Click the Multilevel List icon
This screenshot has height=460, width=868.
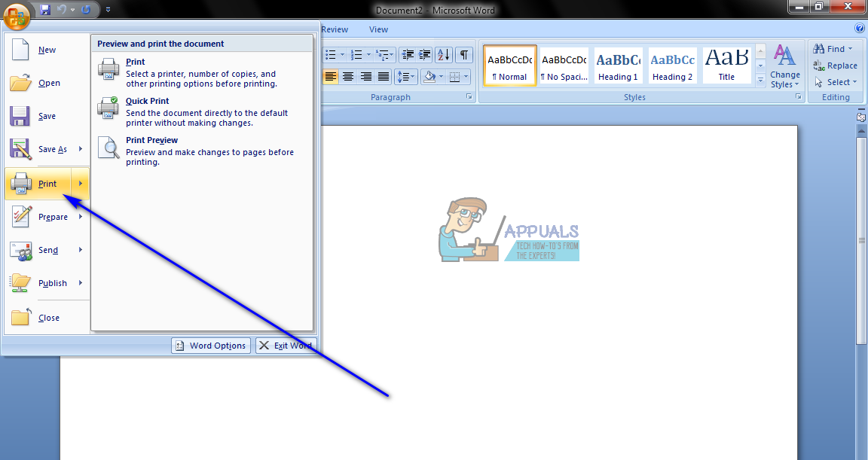(384, 55)
